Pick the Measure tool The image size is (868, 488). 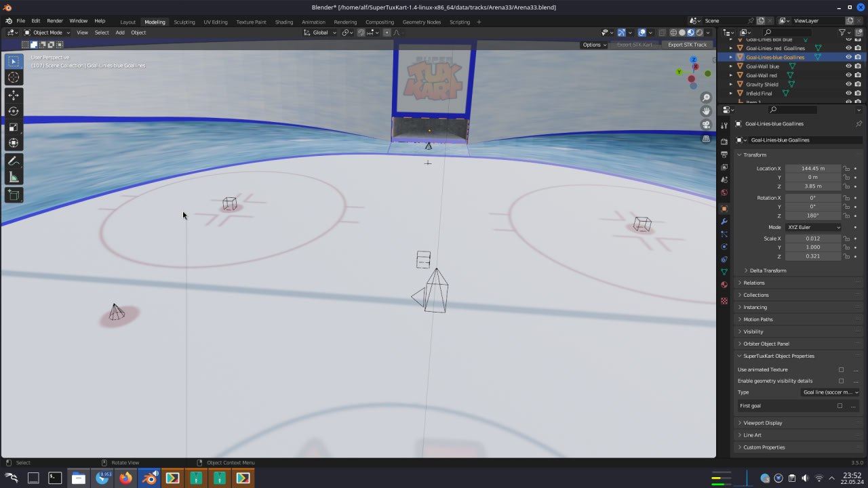tap(14, 178)
